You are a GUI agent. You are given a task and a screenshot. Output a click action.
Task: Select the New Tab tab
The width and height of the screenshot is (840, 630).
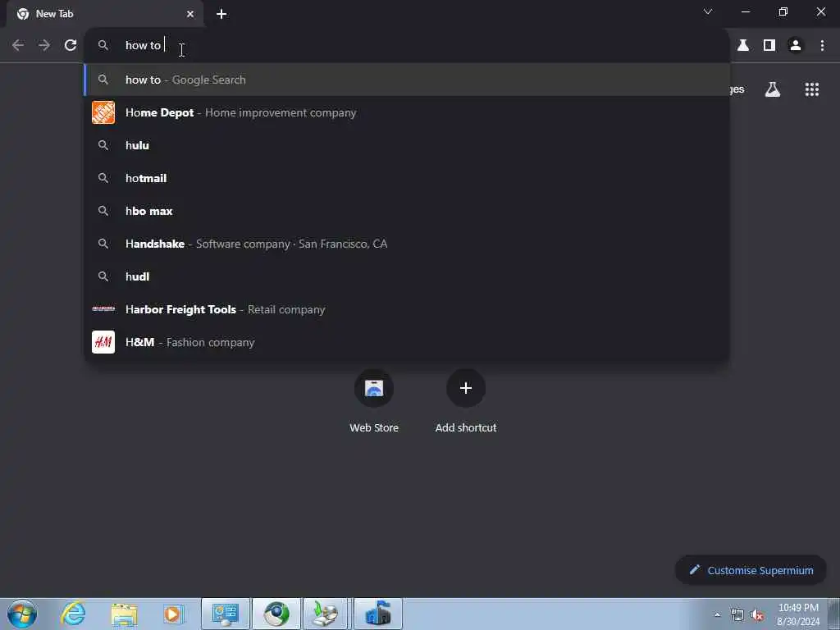(105, 14)
